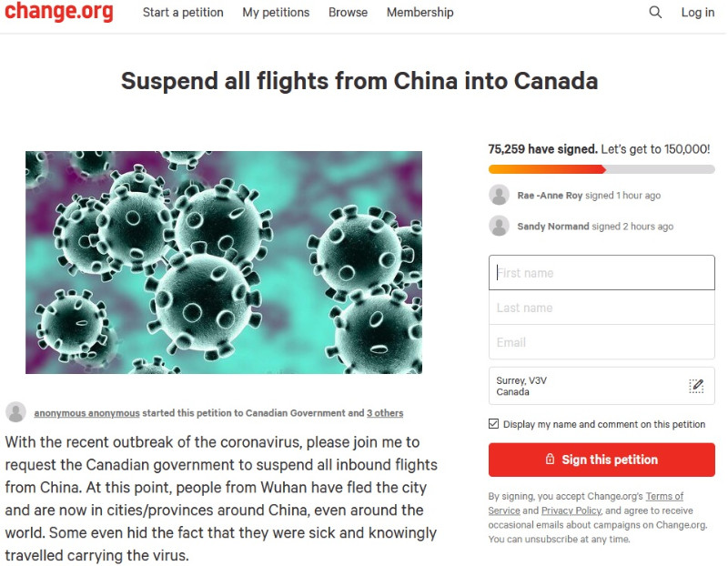Open the Privacy Policy link

[x=571, y=510]
